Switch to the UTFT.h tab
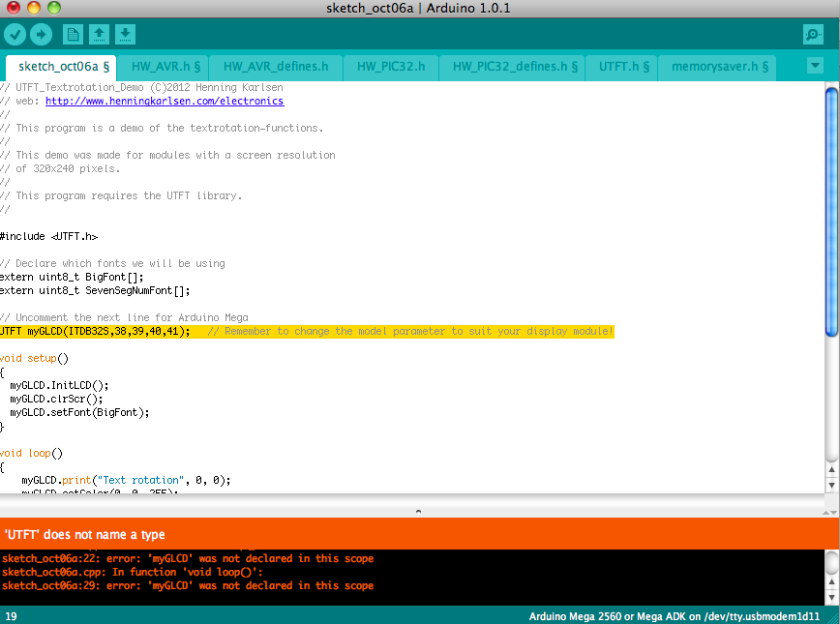This screenshot has width=840, height=624. [x=621, y=67]
